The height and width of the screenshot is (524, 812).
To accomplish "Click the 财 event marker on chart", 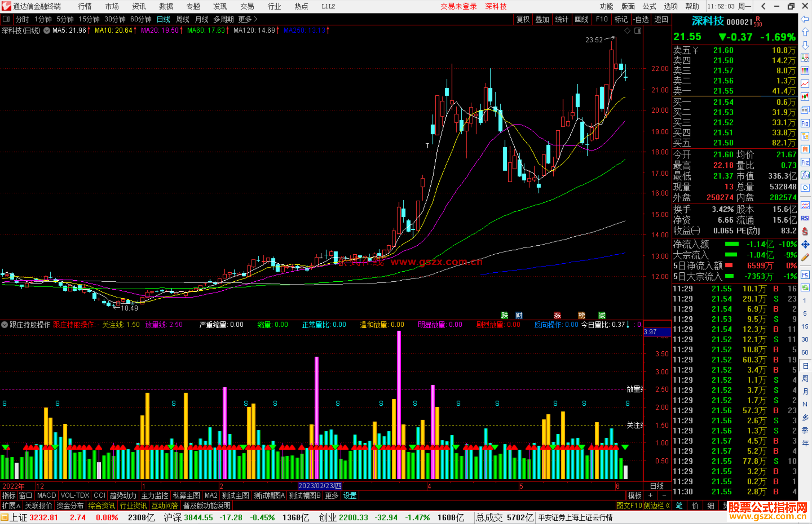I will click(x=519, y=316).
